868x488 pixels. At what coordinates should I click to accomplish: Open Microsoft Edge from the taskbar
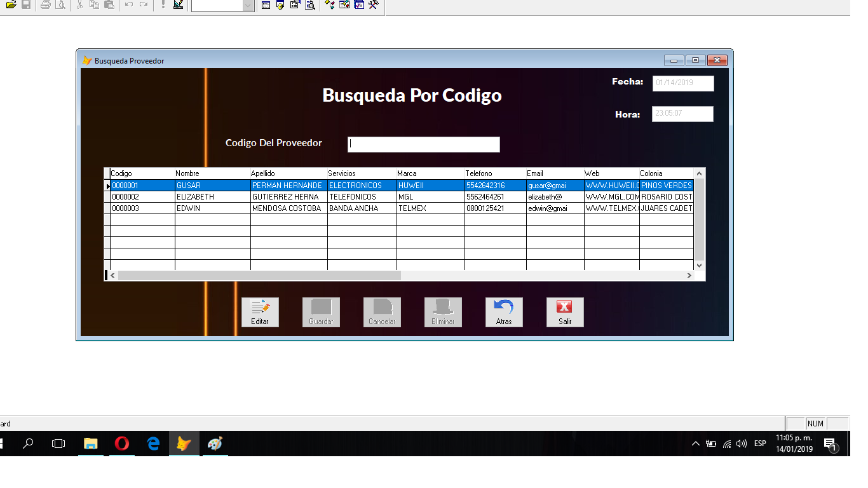point(153,444)
